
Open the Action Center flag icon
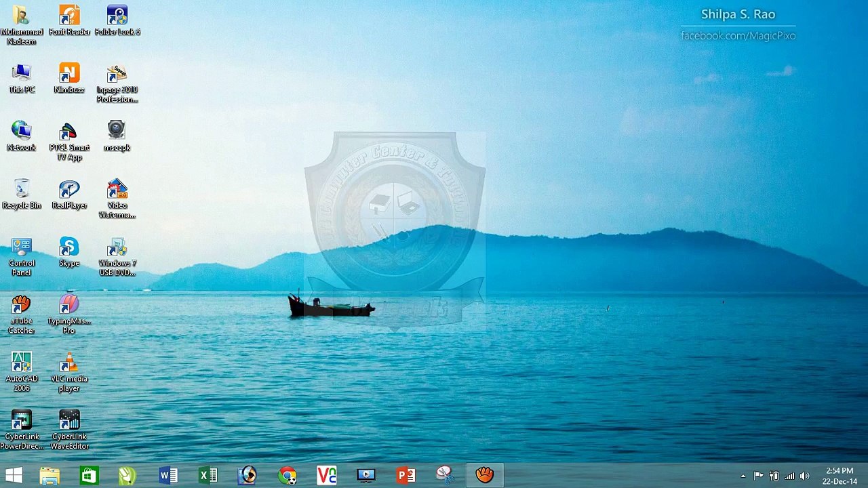tap(758, 476)
